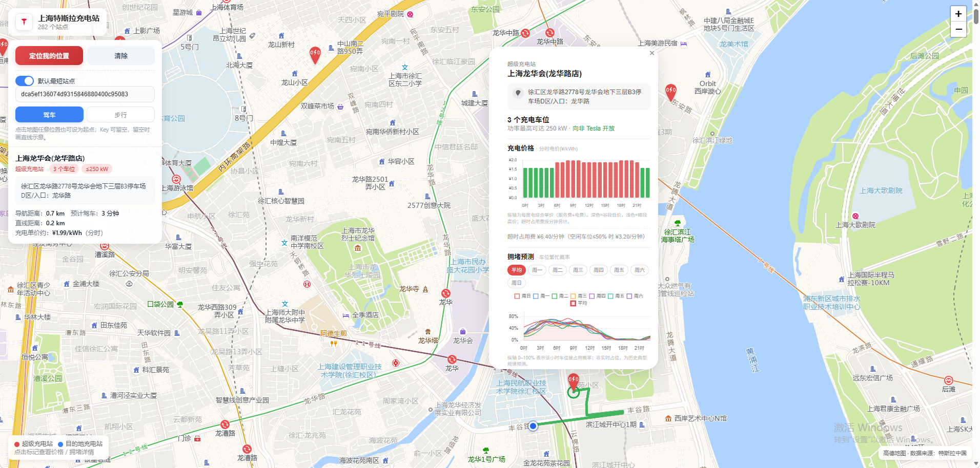Click the sidebar station address box
This screenshot has width=980, height=468.
tap(85, 191)
